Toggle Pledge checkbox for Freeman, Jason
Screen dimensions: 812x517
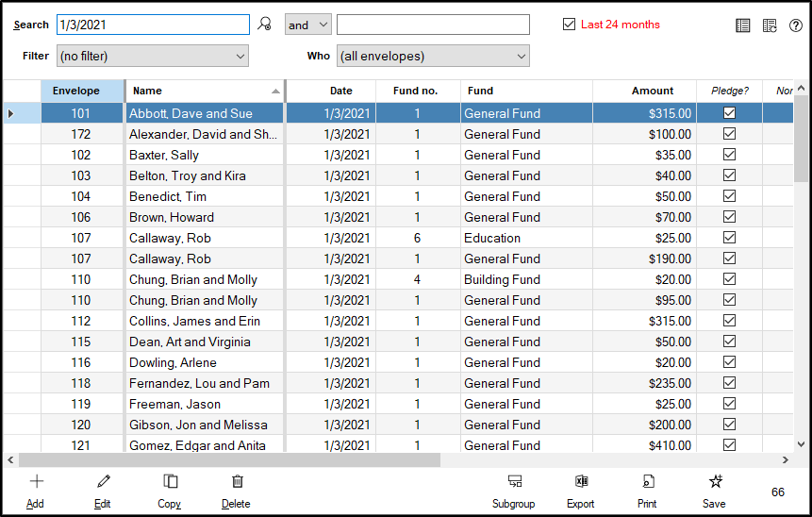pyautogui.click(x=729, y=404)
